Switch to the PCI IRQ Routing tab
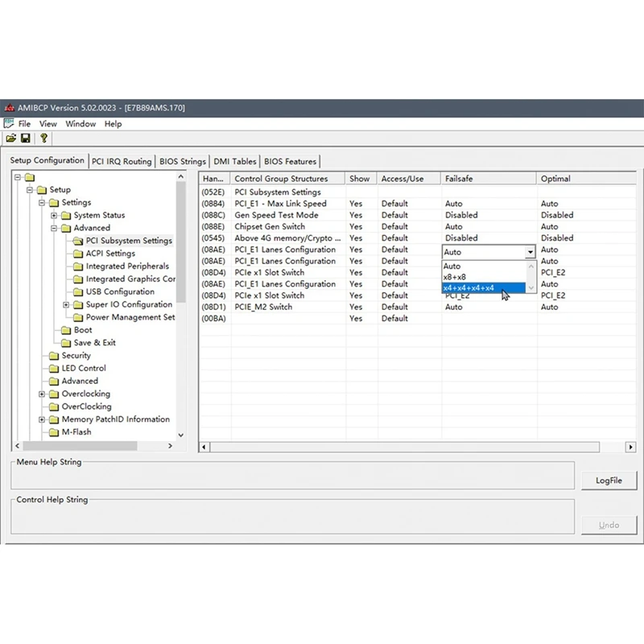The image size is (644, 644). pyautogui.click(x=122, y=162)
